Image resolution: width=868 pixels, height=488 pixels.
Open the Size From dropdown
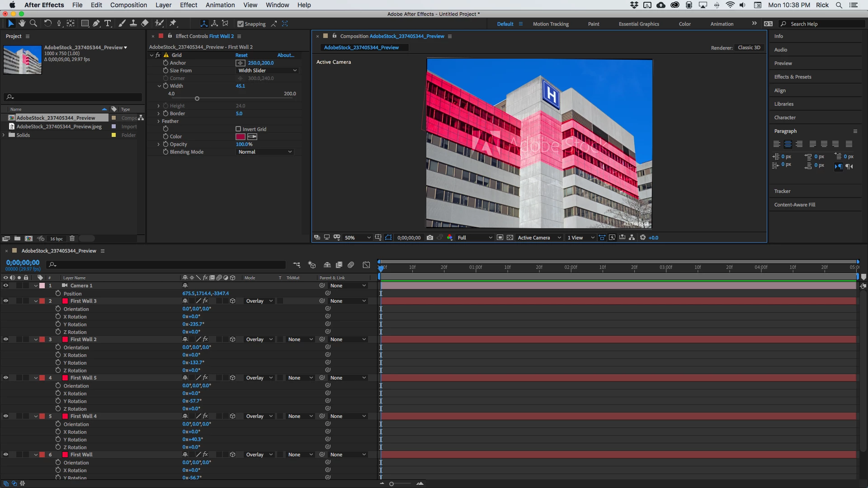pos(267,70)
